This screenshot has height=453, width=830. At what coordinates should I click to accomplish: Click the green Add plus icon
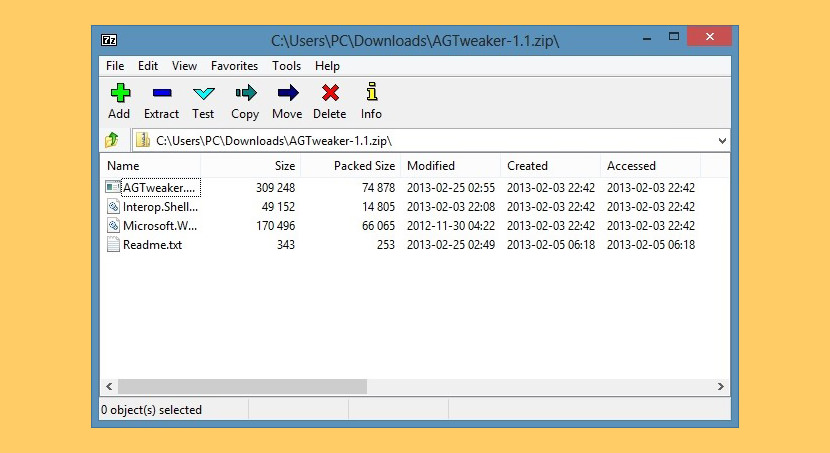pos(120,93)
